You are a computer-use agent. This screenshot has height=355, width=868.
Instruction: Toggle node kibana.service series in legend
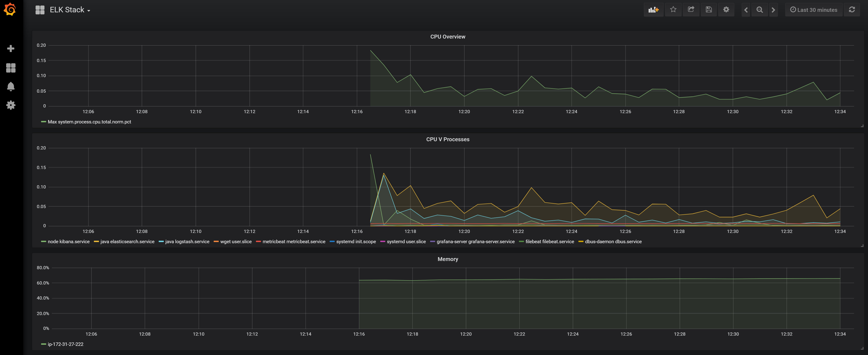[x=68, y=242]
